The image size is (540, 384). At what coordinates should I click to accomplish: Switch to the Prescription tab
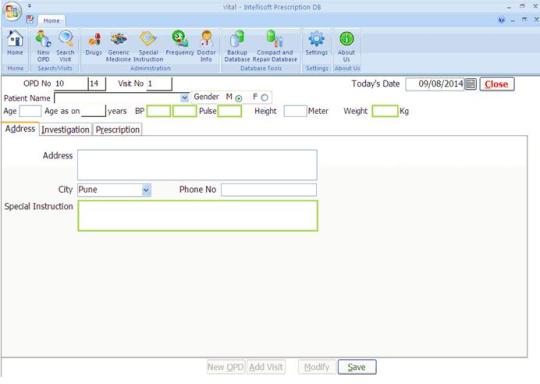pos(117,130)
